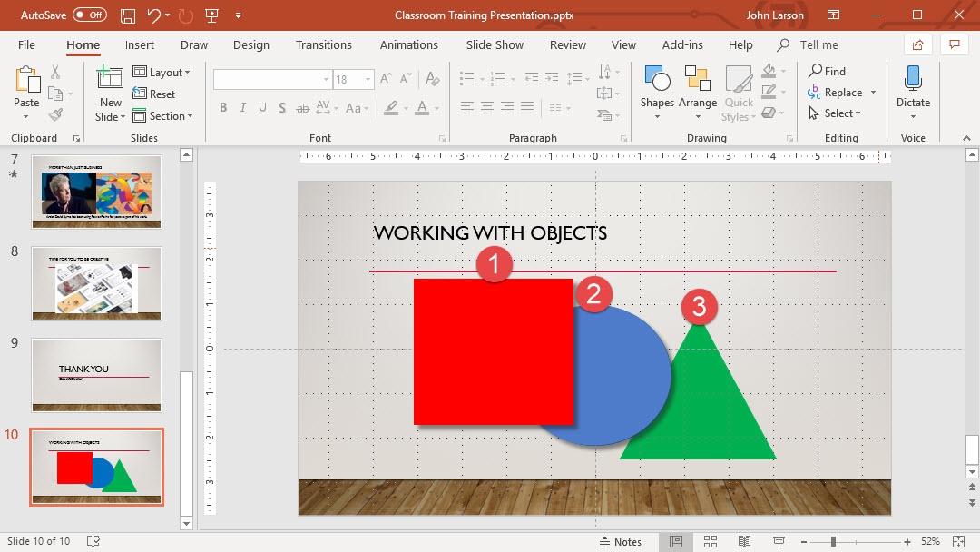Switch to Slide Sorter view
This screenshot has width=980, height=552.
pos(710,541)
